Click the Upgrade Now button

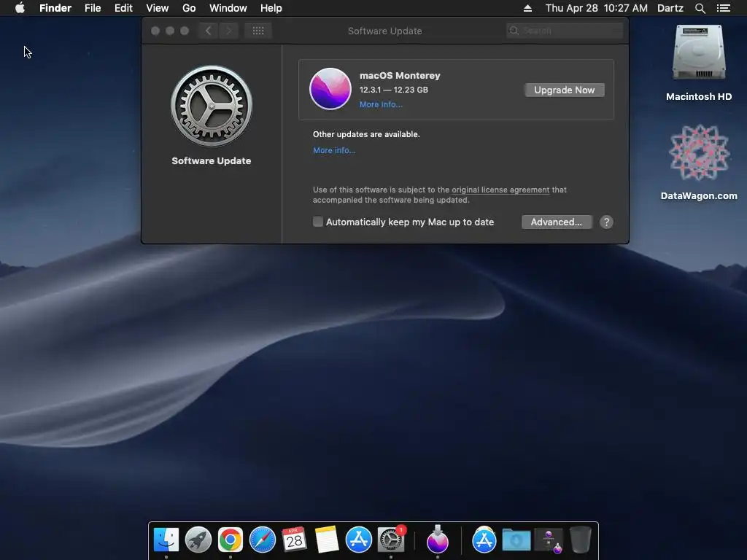coord(564,90)
